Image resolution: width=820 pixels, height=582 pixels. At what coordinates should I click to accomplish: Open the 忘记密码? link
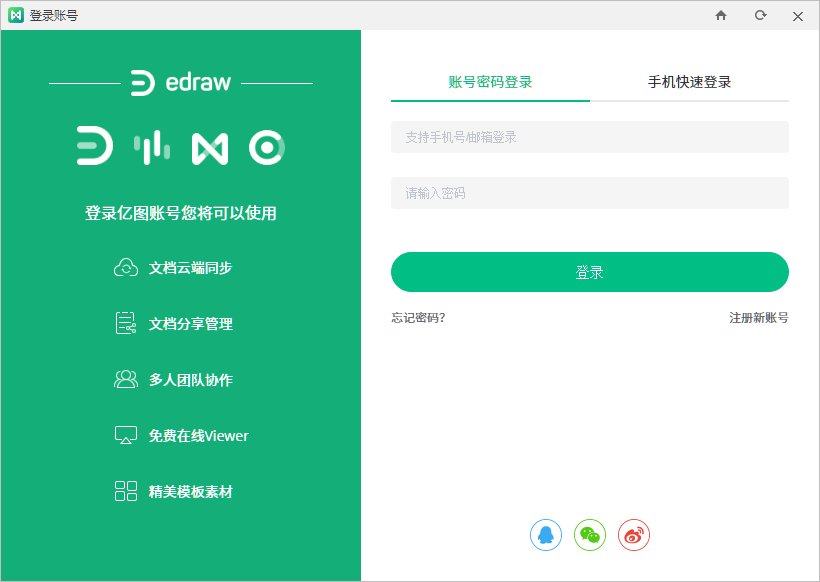pos(418,317)
